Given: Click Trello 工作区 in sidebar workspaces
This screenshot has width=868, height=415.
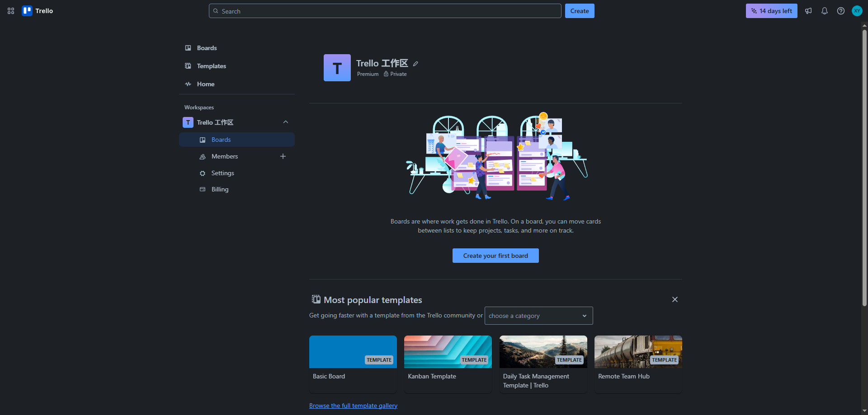Looking at the screenshot, I should pyautogui.click(x=215, y=122).
